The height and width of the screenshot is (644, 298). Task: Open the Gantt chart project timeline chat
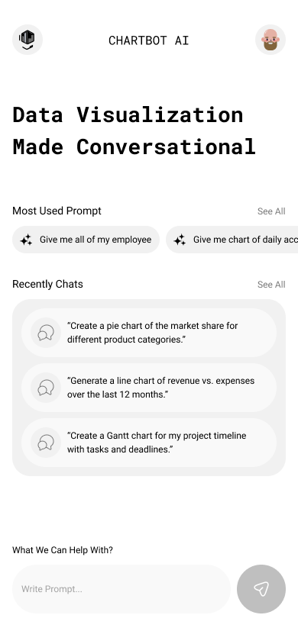[x=149, y=443]
